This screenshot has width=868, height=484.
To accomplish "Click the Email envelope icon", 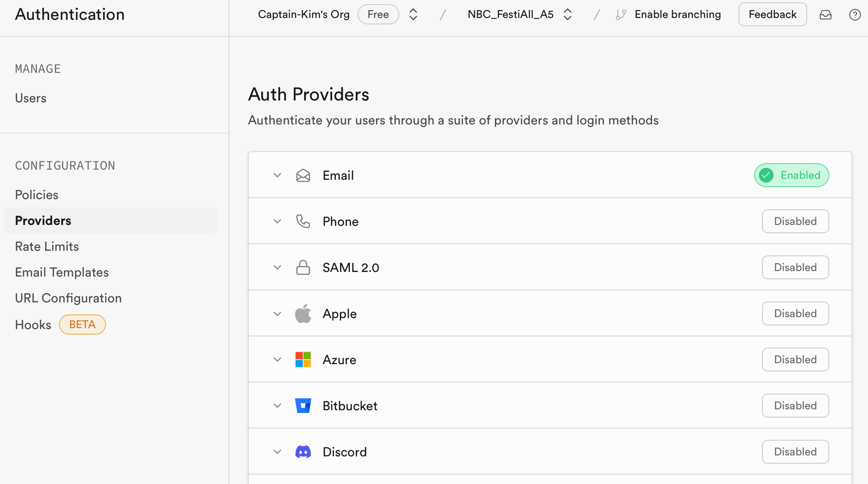I will pyautogui.click(x=303, y=175).
